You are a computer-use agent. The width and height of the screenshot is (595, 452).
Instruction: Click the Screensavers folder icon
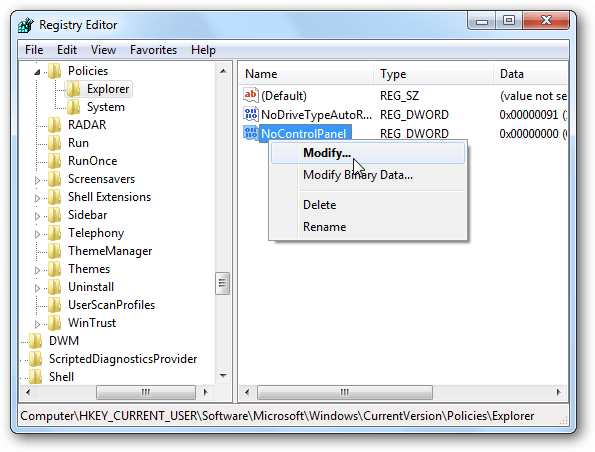tap(54, 179)
